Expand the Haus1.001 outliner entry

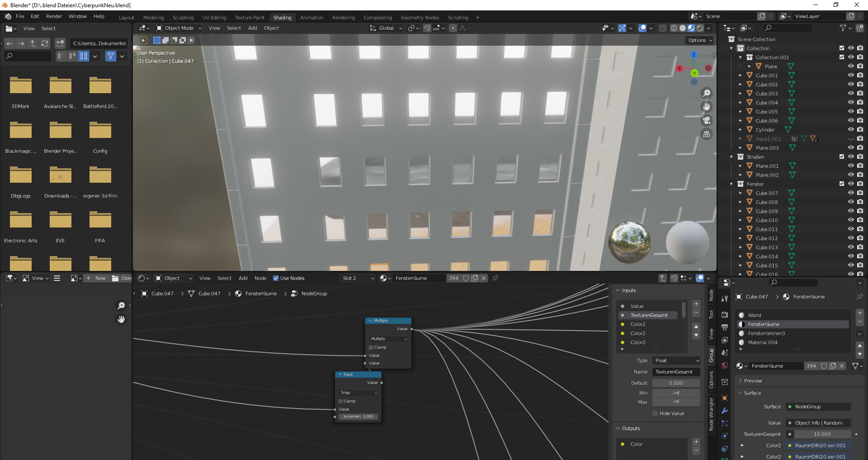click(x=741, y=139)
